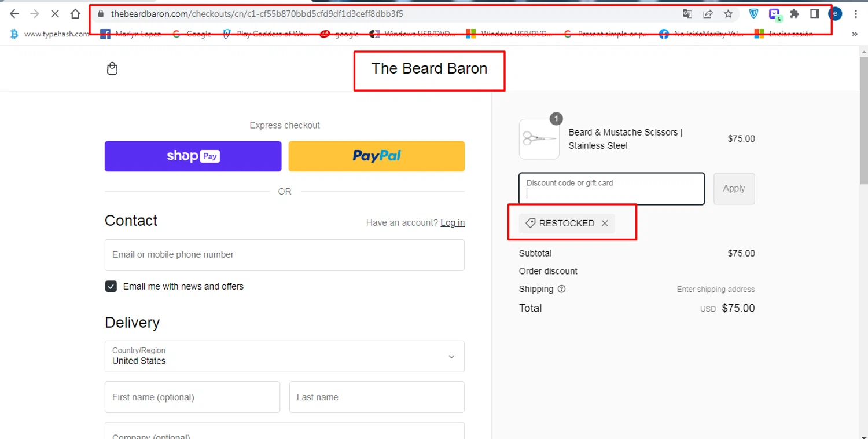Focus the Last name field
The height and width of the screenshot is (439, 868).
pyautogui.click(x=377, y=397)
